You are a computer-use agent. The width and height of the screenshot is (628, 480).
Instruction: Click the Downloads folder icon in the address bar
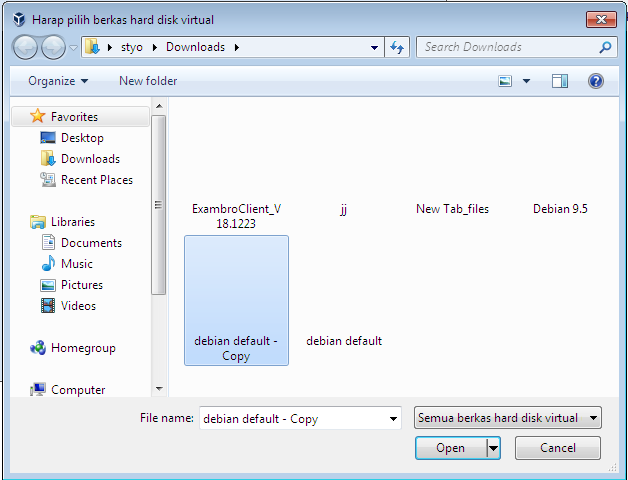click(93, 47)
